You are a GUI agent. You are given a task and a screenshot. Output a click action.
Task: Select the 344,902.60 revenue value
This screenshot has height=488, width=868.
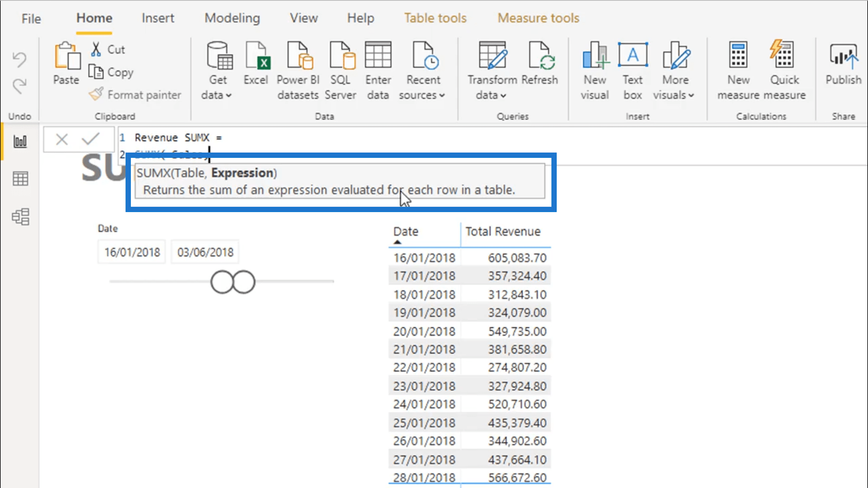[517, 441]
